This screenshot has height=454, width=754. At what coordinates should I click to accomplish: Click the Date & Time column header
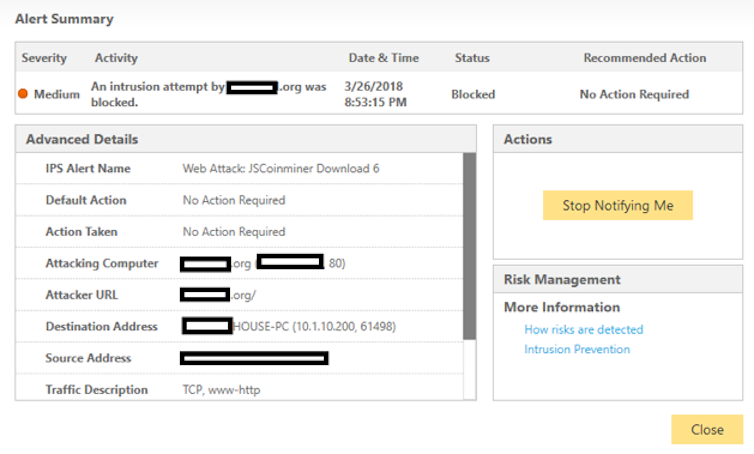[383, 58]
